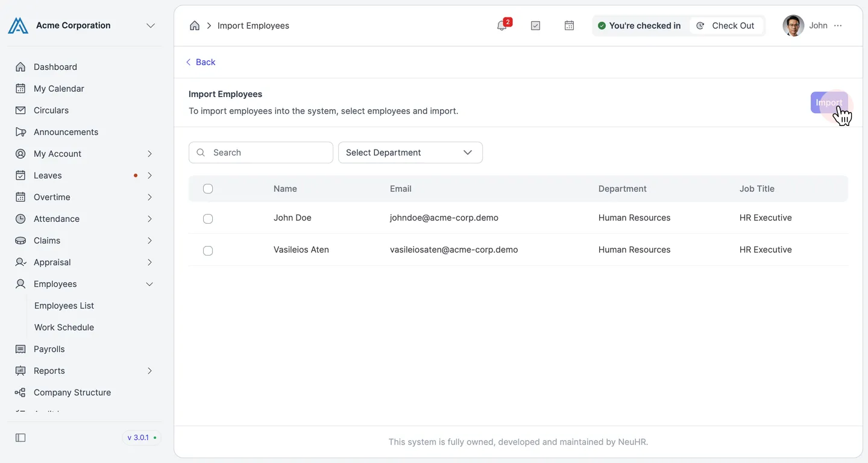Click the Import button
Viewport: 868px width, 463px height.
point(829,102)
